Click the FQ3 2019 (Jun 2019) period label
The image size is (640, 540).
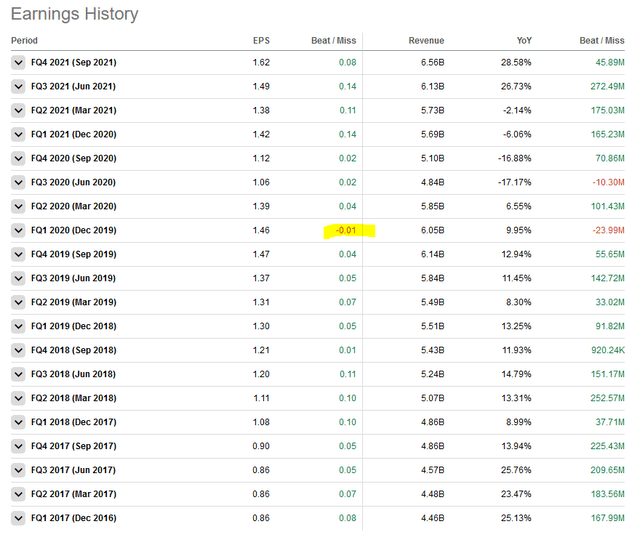coord(73,278)
